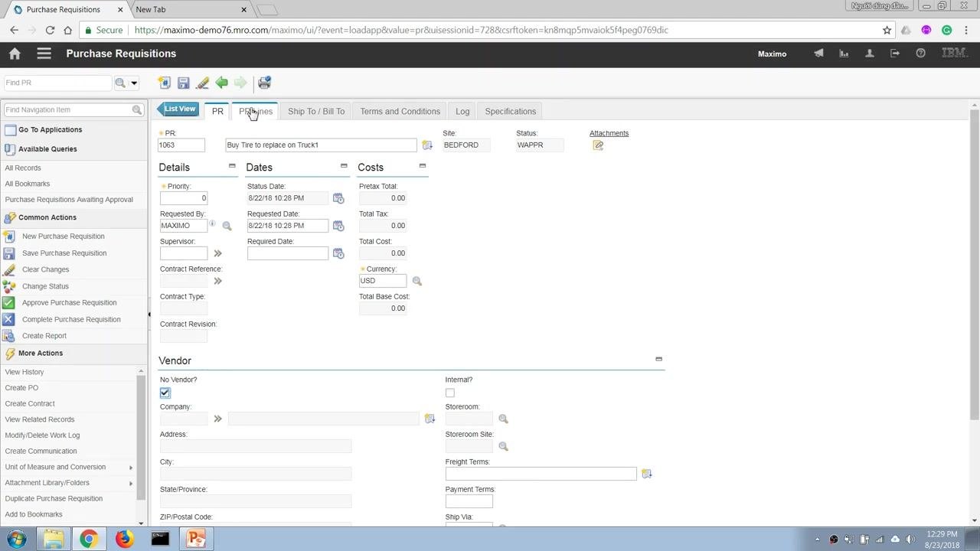Click bulletin board megaphone icon in header
Viewport: 980px width, 551px height.
818,54
